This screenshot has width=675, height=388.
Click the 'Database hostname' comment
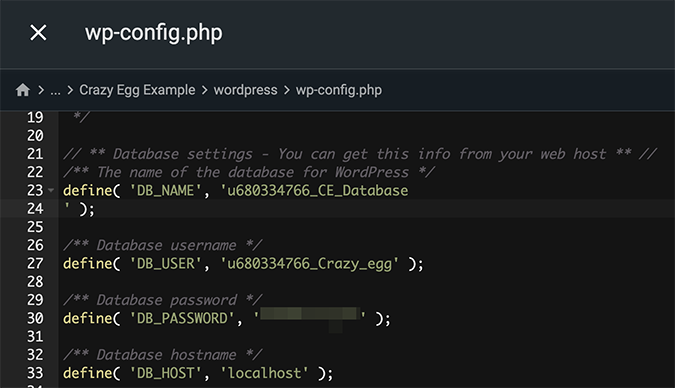pyautogui.click(x=162, y=354)
